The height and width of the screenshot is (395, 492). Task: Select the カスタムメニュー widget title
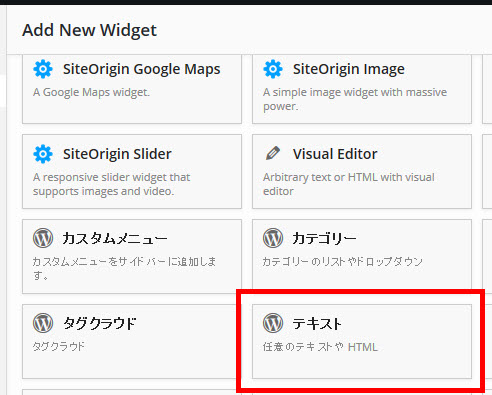coord(115,239)
